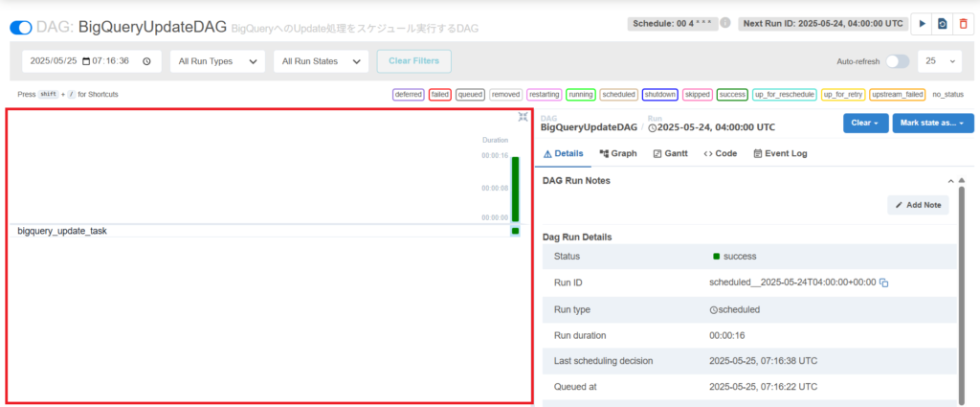Open the Code tab
The height and width of the screenshot is (407, 980).
coord(720,153)
